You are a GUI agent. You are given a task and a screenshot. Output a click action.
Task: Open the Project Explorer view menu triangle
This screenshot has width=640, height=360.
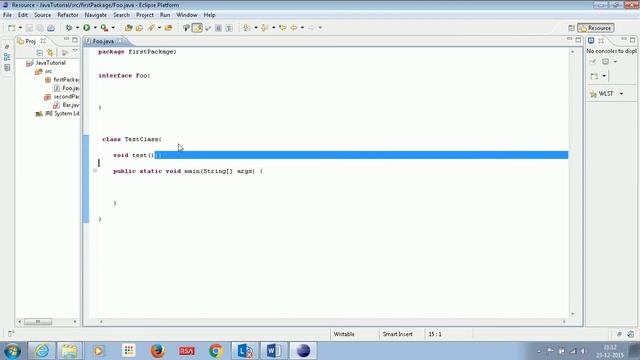pyautogui.click(x=75, y=51)
